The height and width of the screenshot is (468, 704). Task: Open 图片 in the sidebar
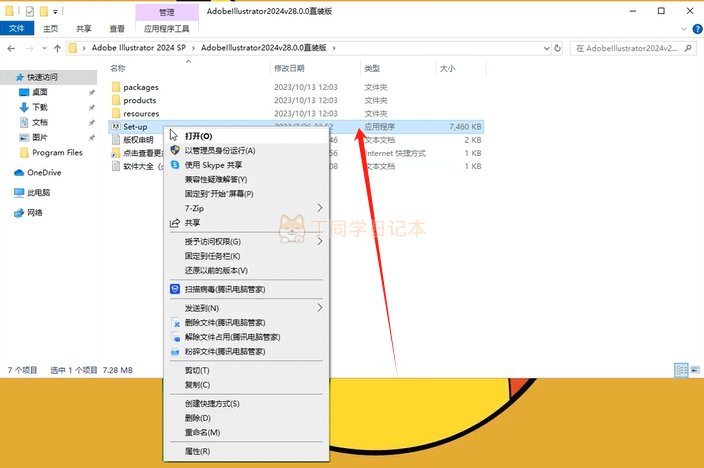40,137
